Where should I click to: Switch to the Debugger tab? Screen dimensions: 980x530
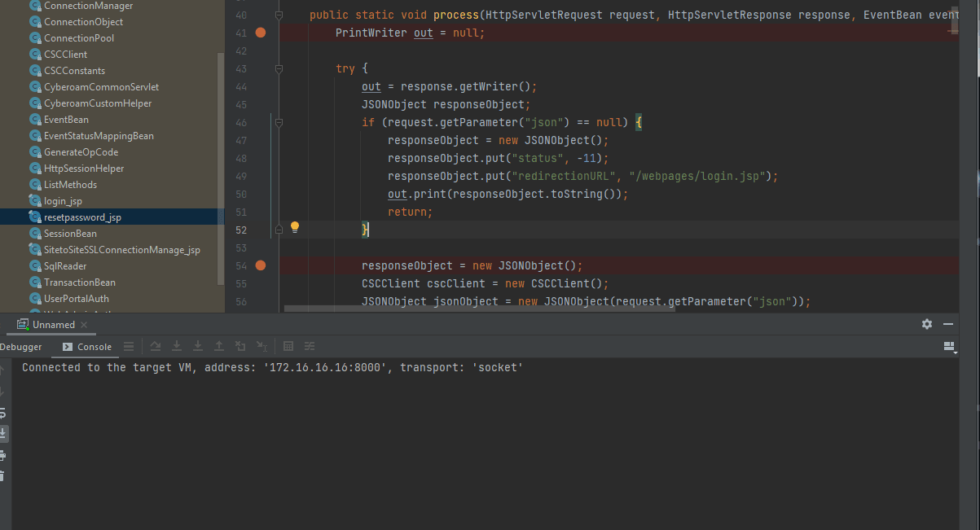(x=21, y=347)
